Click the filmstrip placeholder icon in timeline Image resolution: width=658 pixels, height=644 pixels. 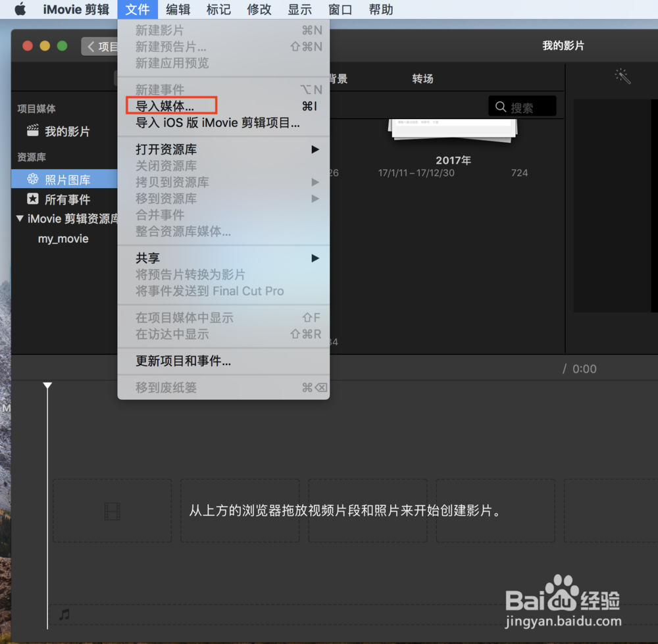[112, 511]
